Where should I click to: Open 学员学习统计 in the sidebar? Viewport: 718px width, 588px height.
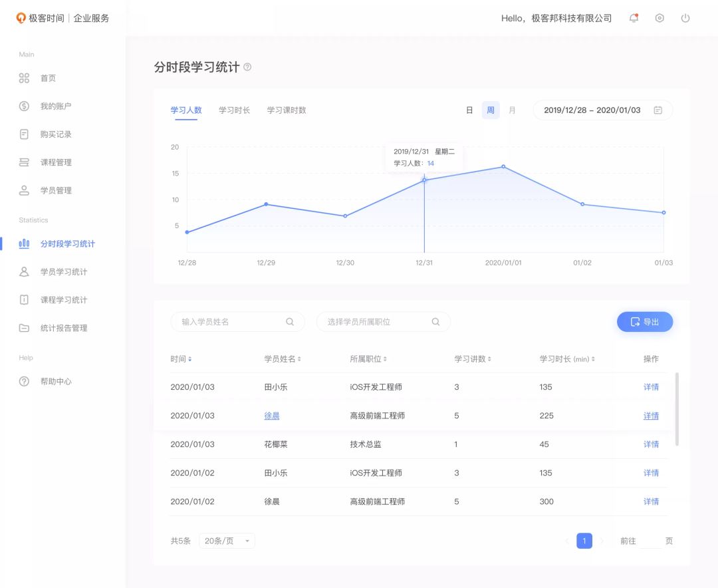[64, 272]
